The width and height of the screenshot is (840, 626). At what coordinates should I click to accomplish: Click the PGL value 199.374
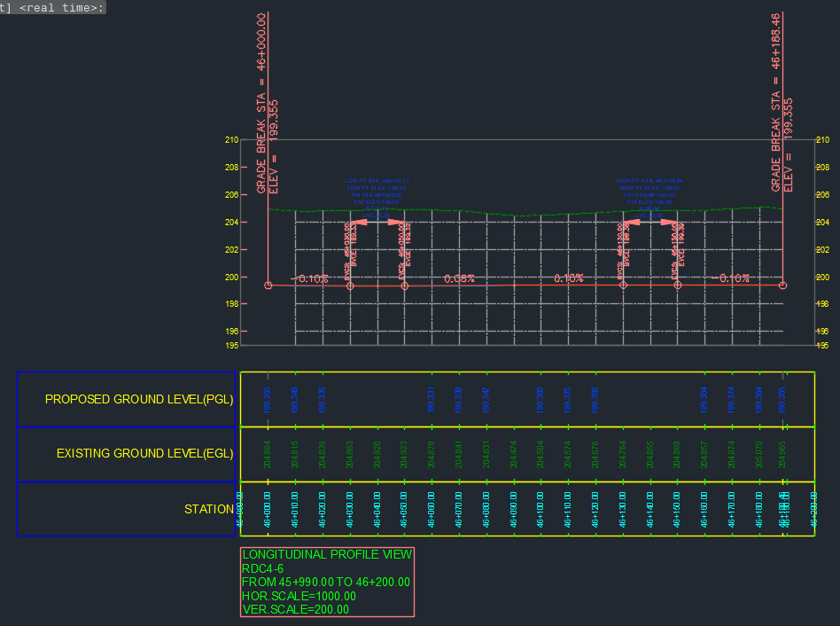[731, 400]
